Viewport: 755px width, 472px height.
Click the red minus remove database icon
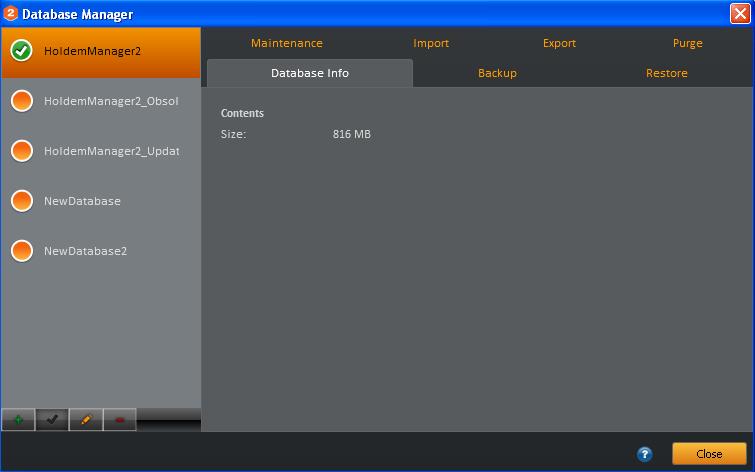tap(119, 420)
